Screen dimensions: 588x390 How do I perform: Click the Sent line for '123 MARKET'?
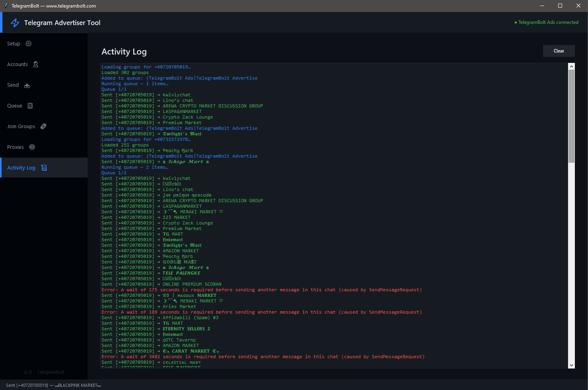(146, 217)
